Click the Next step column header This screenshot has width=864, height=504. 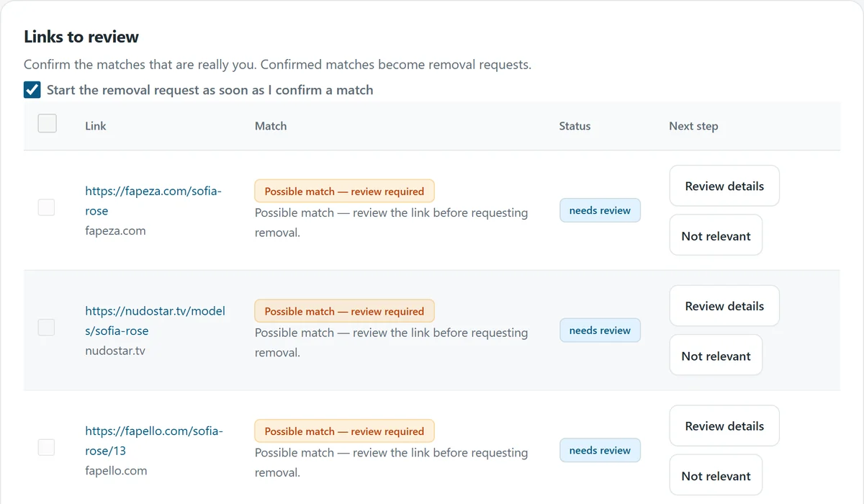(693, 126)
